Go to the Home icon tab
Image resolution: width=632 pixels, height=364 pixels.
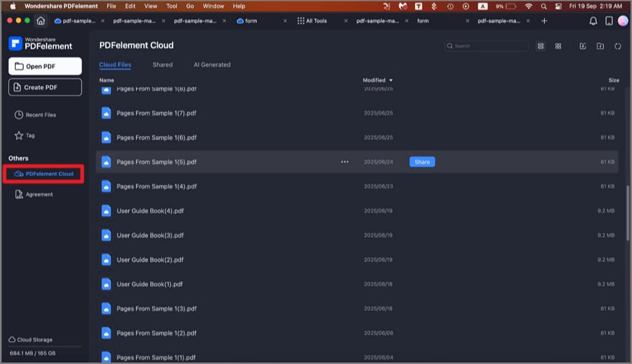(41, 21)
